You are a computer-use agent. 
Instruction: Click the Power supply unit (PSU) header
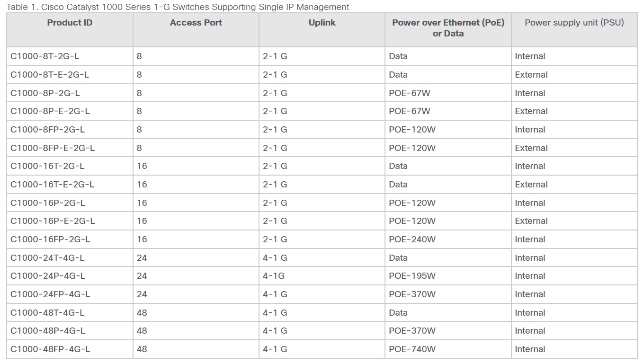(x=574, y=23)
